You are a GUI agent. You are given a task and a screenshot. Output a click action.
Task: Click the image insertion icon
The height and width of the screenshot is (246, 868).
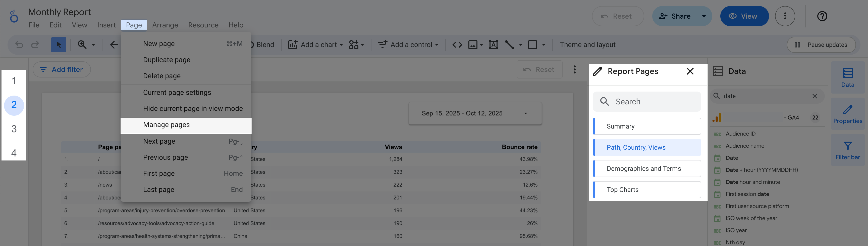[x=472, y=44]
